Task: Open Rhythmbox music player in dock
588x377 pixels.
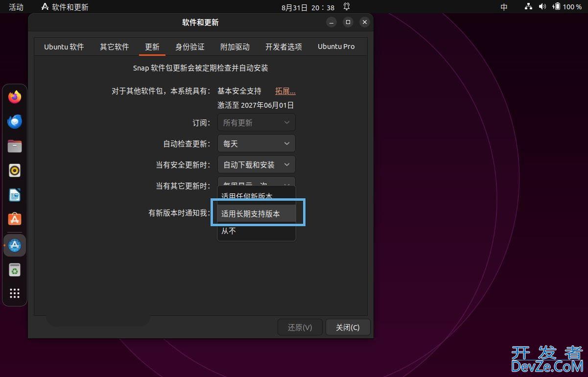Action: (x=15, y=170)
